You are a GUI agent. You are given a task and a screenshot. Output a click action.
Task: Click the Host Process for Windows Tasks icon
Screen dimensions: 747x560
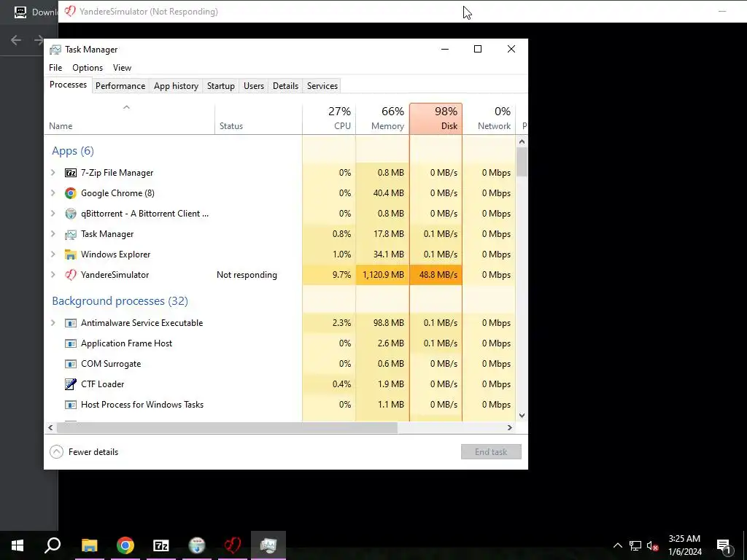pos(71,405)
